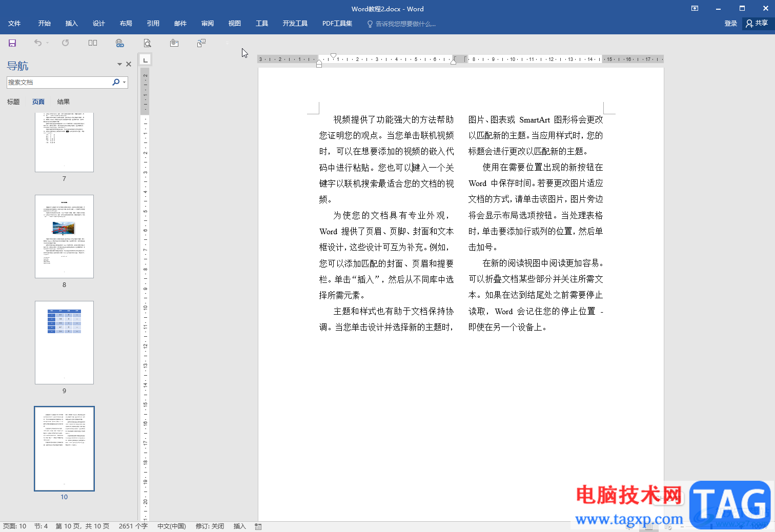This screenshot has width=775, height=532.
Task: Click the globe hyperlink icon in quick toolbar
Action: point(120,43)
